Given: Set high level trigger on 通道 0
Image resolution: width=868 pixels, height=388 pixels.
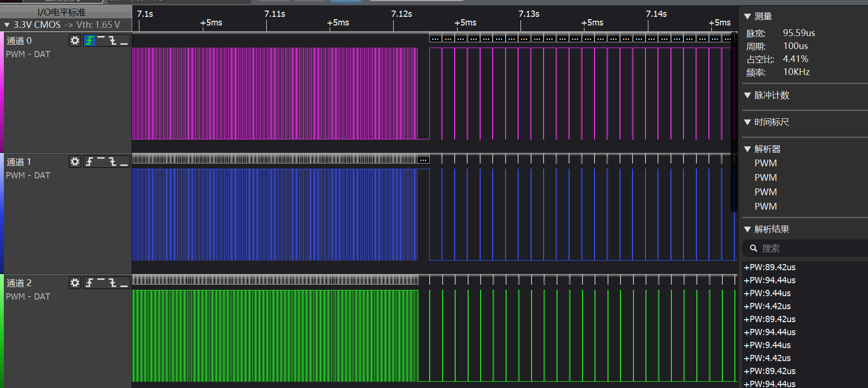Looking at the screenshot, I should 101,40.
